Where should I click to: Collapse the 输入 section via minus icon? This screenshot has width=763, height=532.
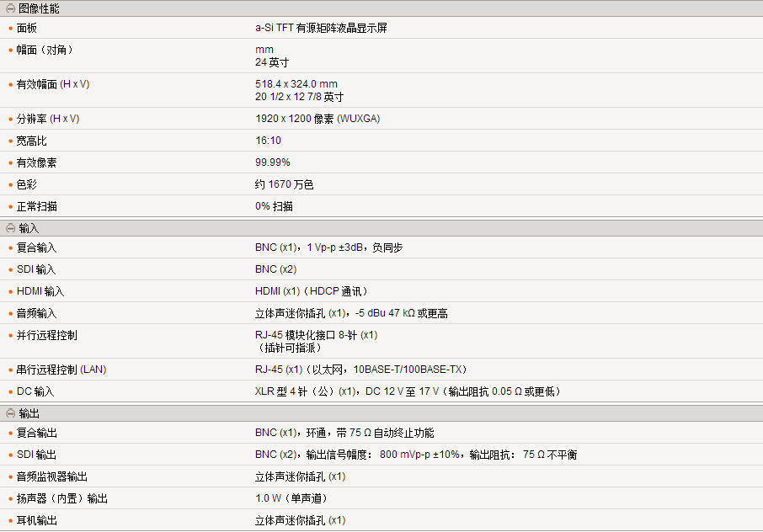coord(10,228)
